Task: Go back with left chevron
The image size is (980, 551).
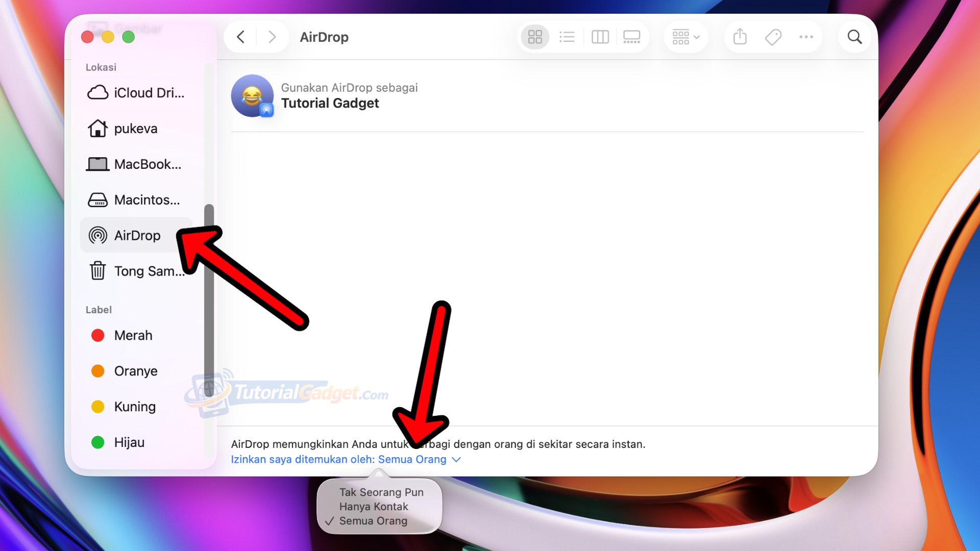Action: (x=241, y=37)
